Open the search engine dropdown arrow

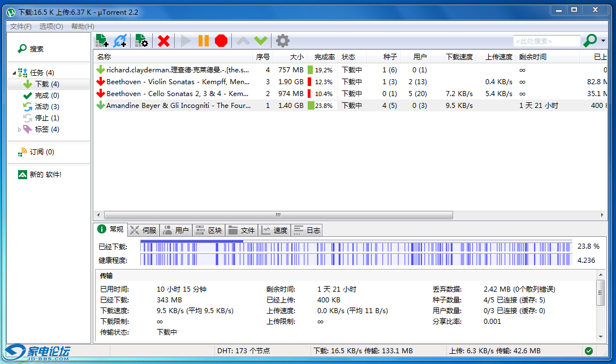click(603, 41)
